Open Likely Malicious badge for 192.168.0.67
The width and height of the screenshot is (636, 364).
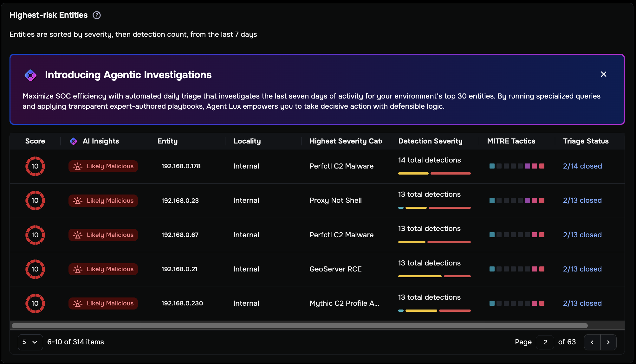click(103, 235)
